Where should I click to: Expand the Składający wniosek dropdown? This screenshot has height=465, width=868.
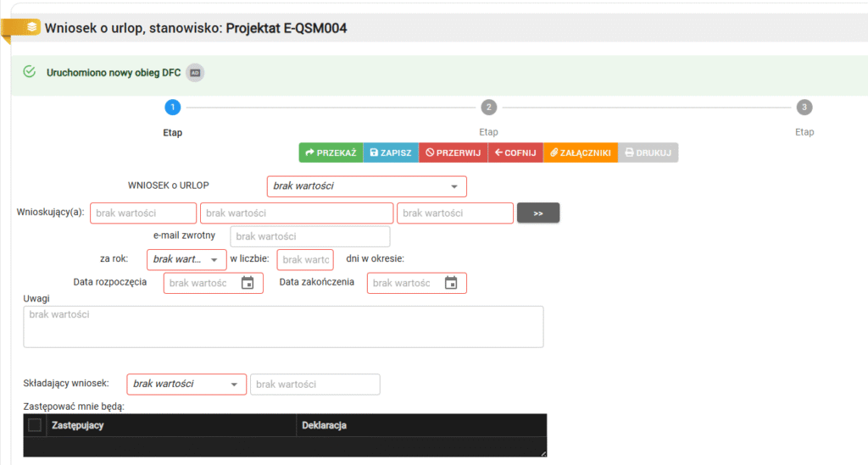pos(234,385)
